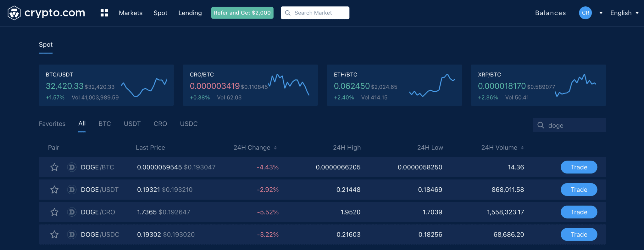Open the CR account avatar

click(585, 13)
